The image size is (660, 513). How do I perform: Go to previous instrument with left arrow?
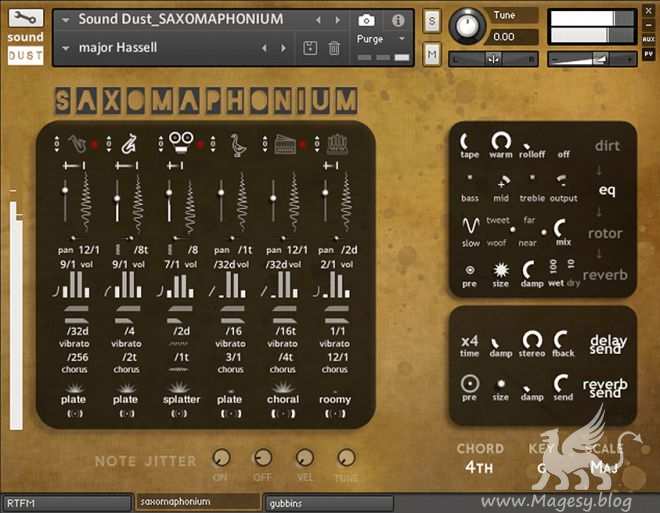click(x=318, y=20)
